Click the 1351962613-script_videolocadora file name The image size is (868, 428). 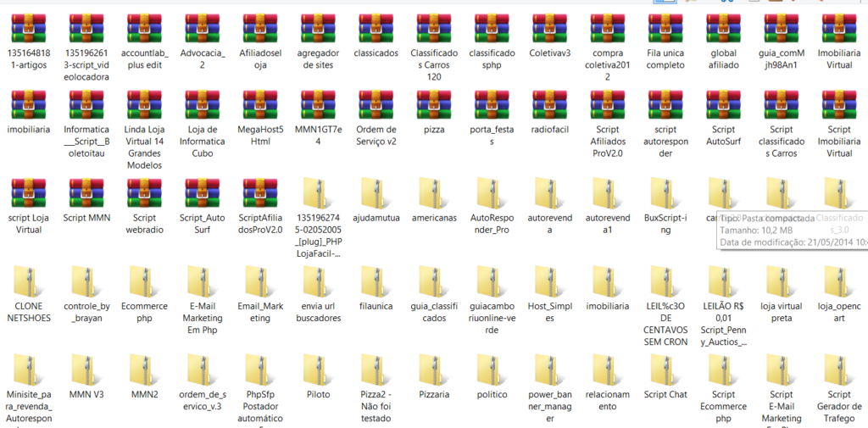point(86,64)
